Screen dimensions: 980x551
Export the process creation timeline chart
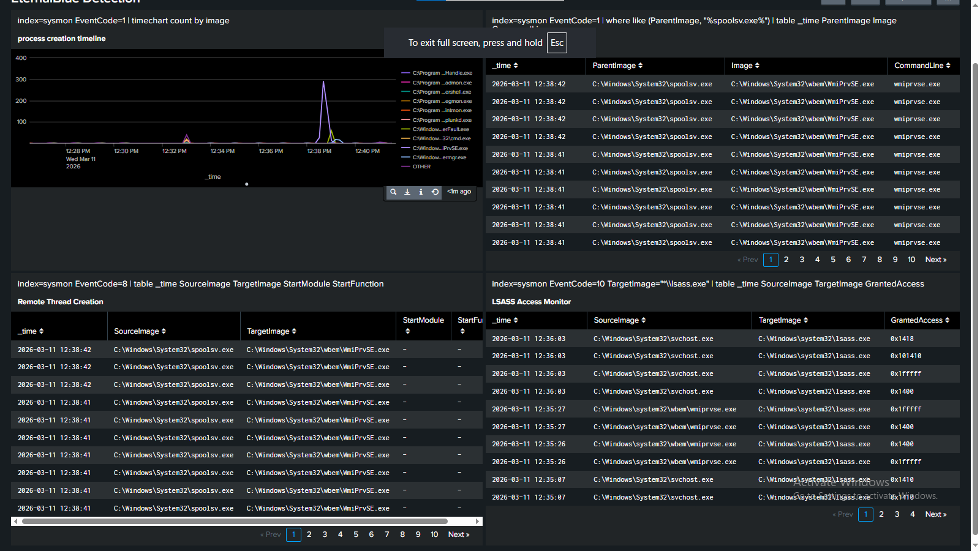(407, 192)
